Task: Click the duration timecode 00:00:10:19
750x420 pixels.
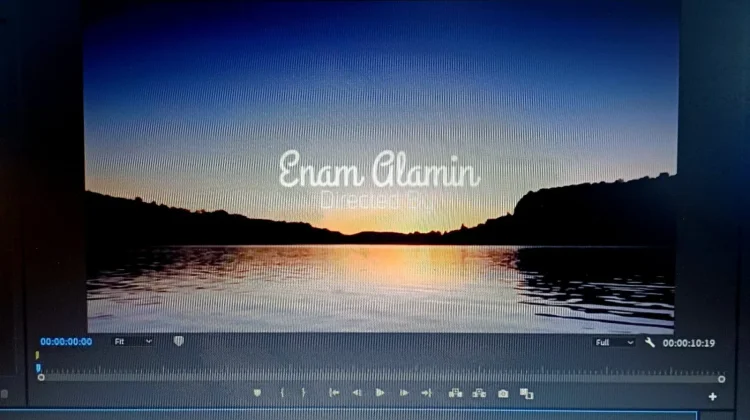Action: pos(689,343)
